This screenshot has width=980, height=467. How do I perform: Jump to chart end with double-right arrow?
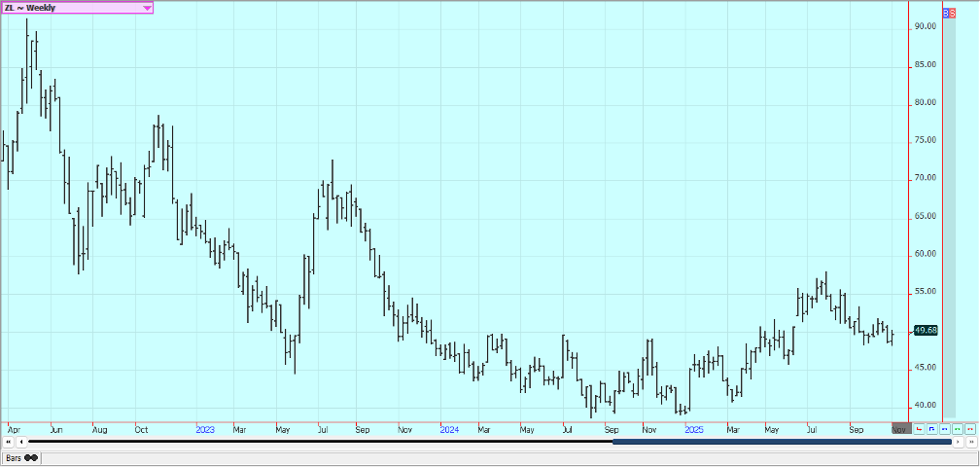[x=970, y=442]
